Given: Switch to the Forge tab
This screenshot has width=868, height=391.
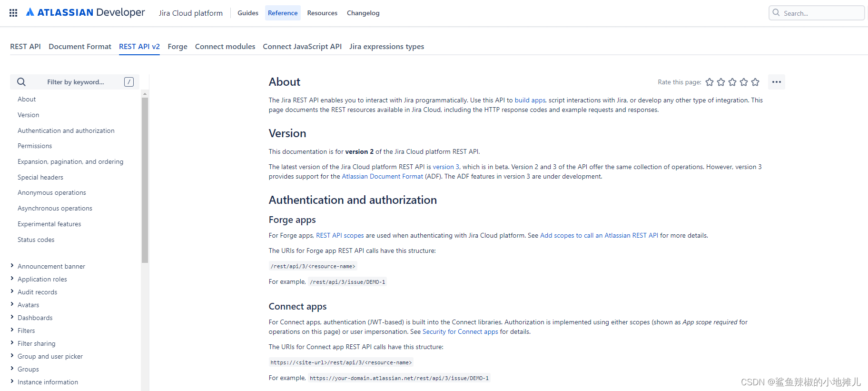Looking at the screenshot, I should pyautogui.click(x=178, y=46).
